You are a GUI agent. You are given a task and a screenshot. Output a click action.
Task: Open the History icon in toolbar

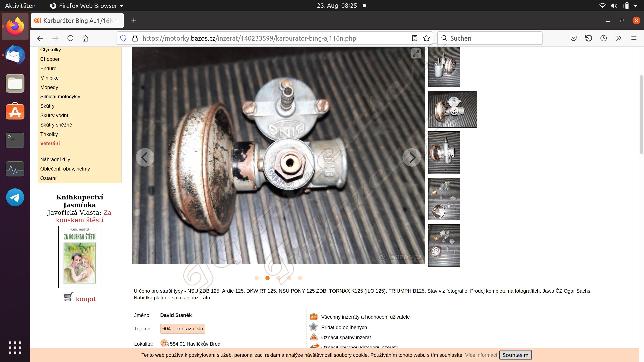pos(588,38)
